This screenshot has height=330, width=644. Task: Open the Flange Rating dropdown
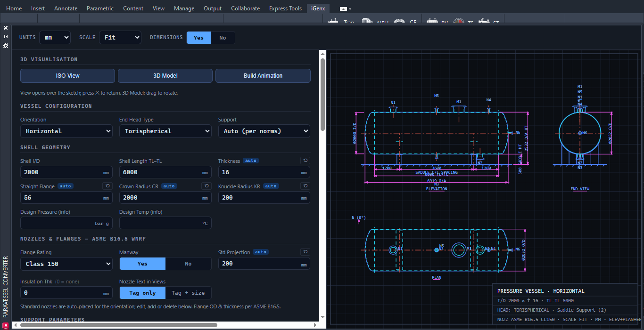66,264
